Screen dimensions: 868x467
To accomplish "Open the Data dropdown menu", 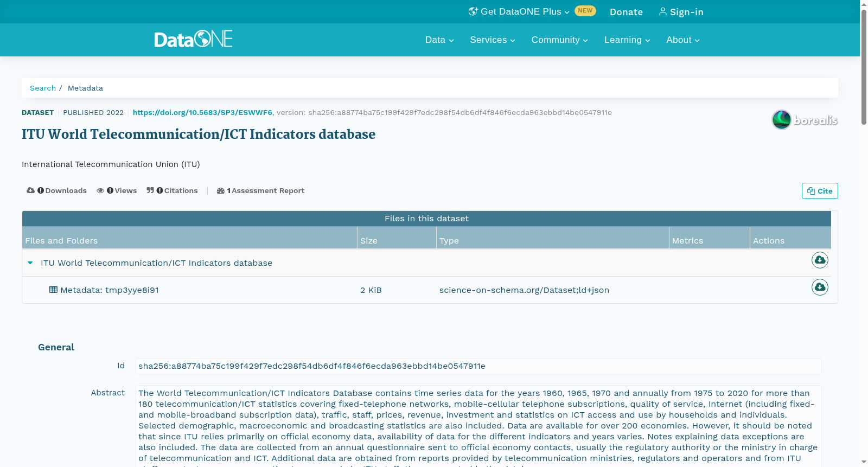I will [439, 40].
